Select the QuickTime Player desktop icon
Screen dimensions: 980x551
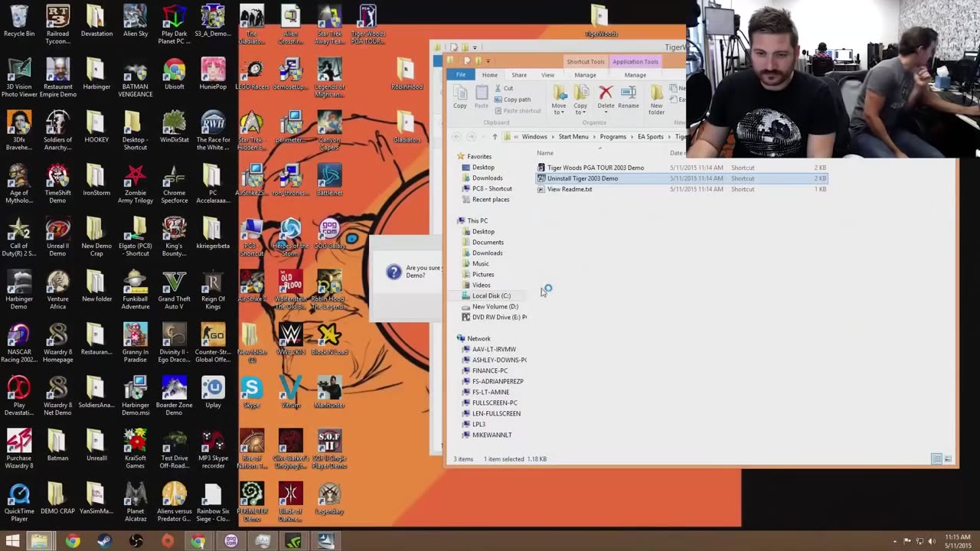(19, 502)
